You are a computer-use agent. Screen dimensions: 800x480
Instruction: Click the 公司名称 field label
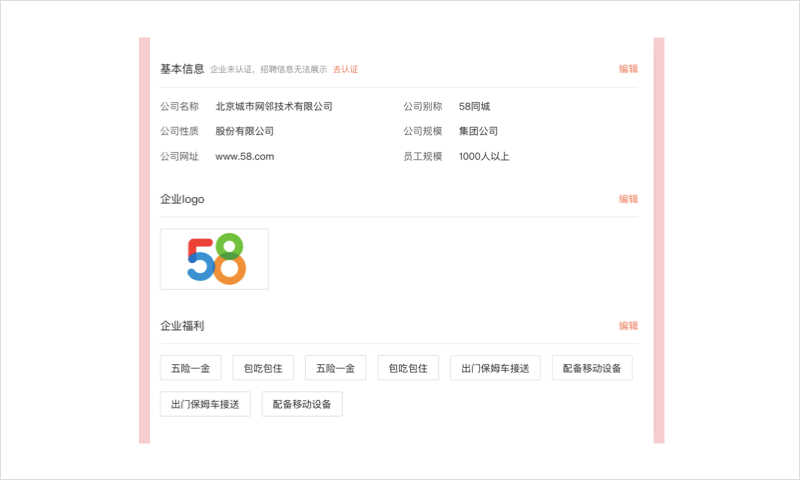[x=179, y=107]
